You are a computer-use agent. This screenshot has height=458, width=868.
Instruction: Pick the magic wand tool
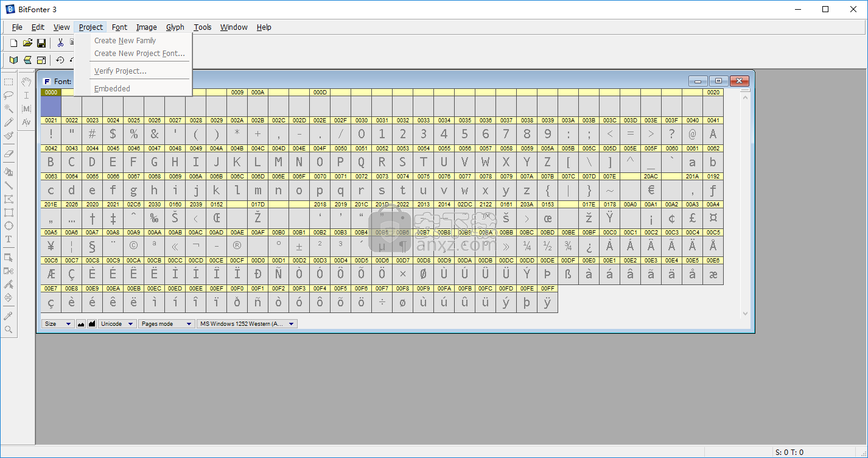point(9,108)
